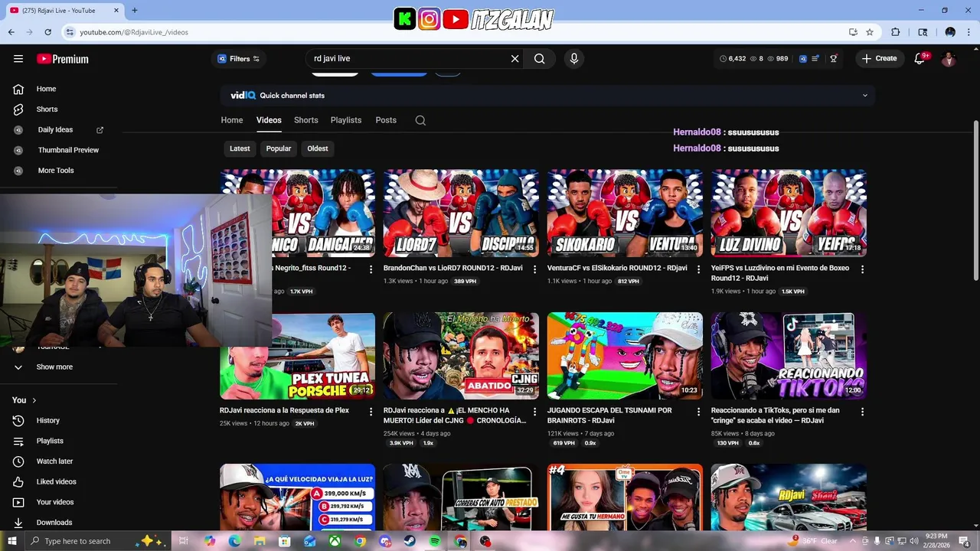Bookmark this page with star icon
Viewport: 980px width, 551px height.
click(870, 32)
